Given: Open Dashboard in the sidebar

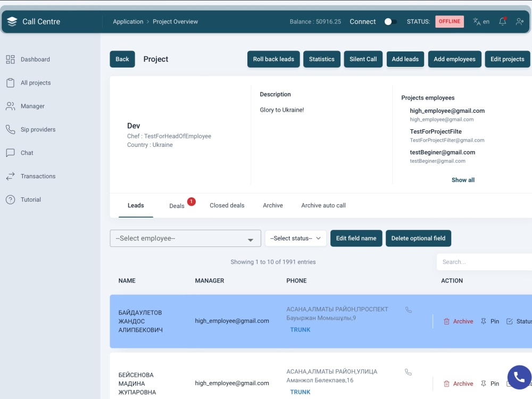Looking at the screenshot, I should point(35,60).
